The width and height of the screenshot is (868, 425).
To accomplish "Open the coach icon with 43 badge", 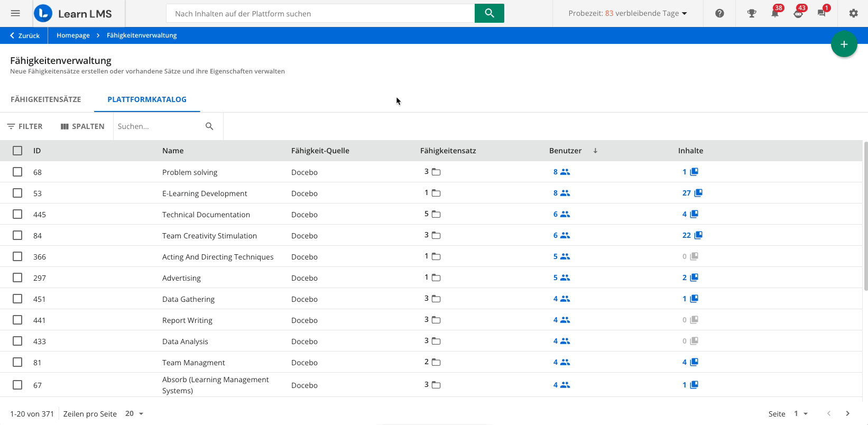I will [798, 13].
